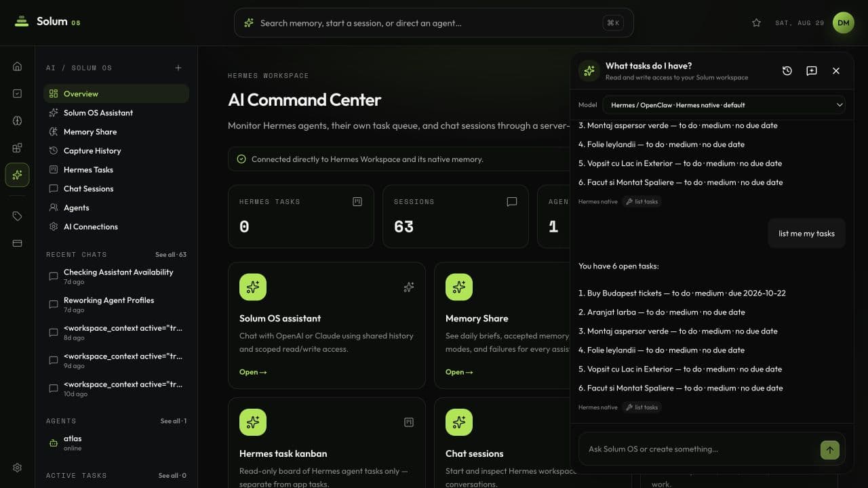Click the ⌘K shortcut badge
Viewport: 868px width, 488px height.
613,23
